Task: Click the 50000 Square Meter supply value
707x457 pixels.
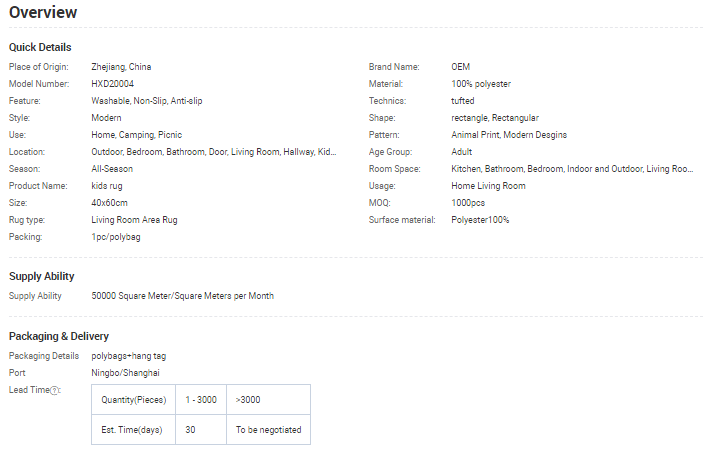Action: [182, 296]
